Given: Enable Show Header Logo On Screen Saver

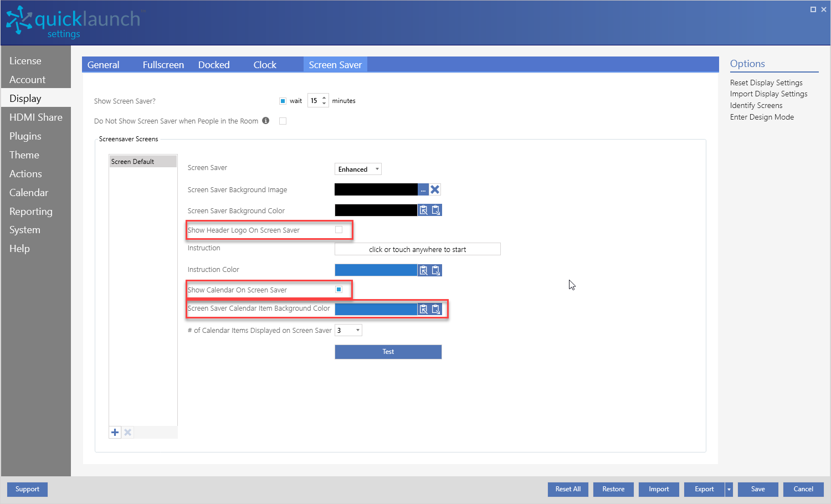Looking at the screenshot, I should pos(338,229).
